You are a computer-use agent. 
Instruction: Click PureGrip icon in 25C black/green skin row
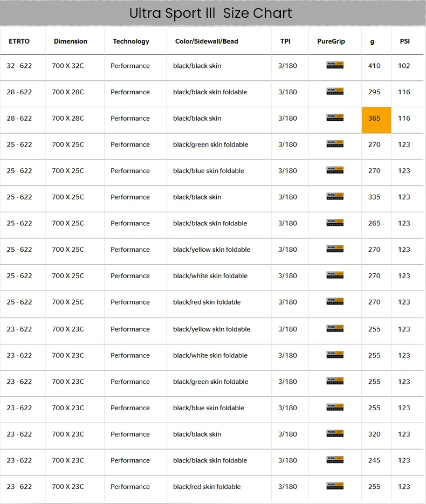point(335,144)
